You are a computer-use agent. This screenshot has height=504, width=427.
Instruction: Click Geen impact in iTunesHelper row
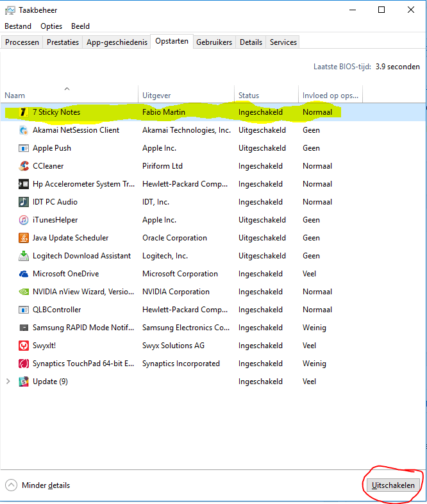pos(311,220)
